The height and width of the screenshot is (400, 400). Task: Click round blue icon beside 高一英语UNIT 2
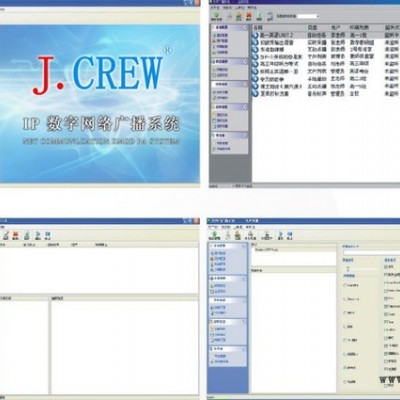(255, 35)
